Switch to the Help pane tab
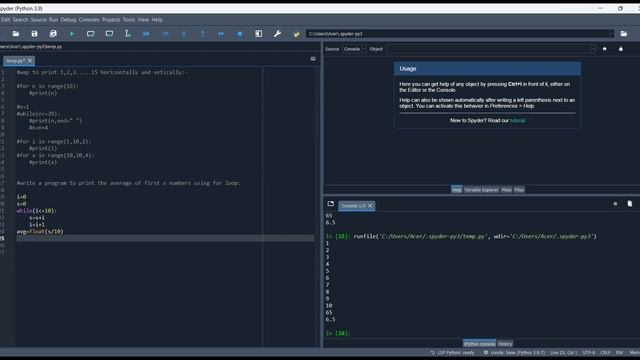Image resolution: width=640 pixels, height=360 pixels. point(456,190)
